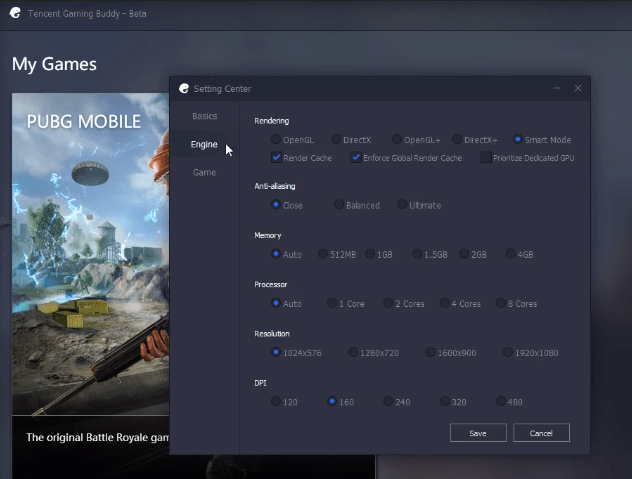Disable Enforce Global Render Cache
Viewport: 632px width, 479px height.
coord(356,157)
